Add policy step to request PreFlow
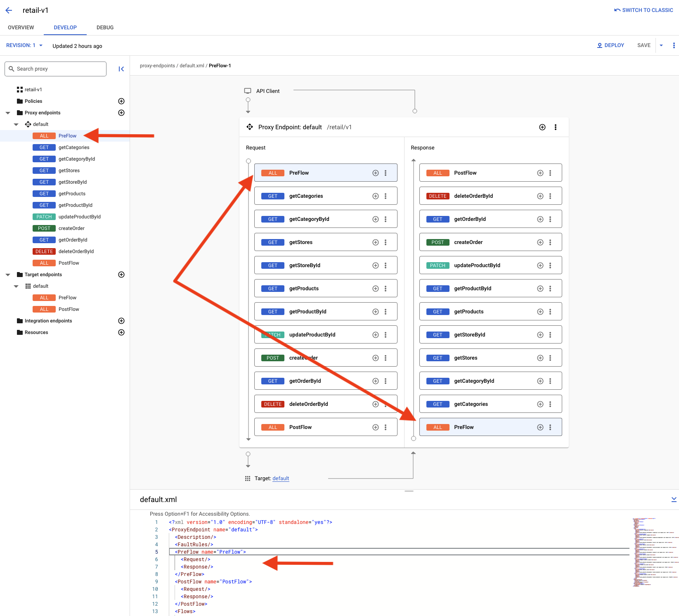The height and width of the screenshot is (616, 679). (376, 173)
